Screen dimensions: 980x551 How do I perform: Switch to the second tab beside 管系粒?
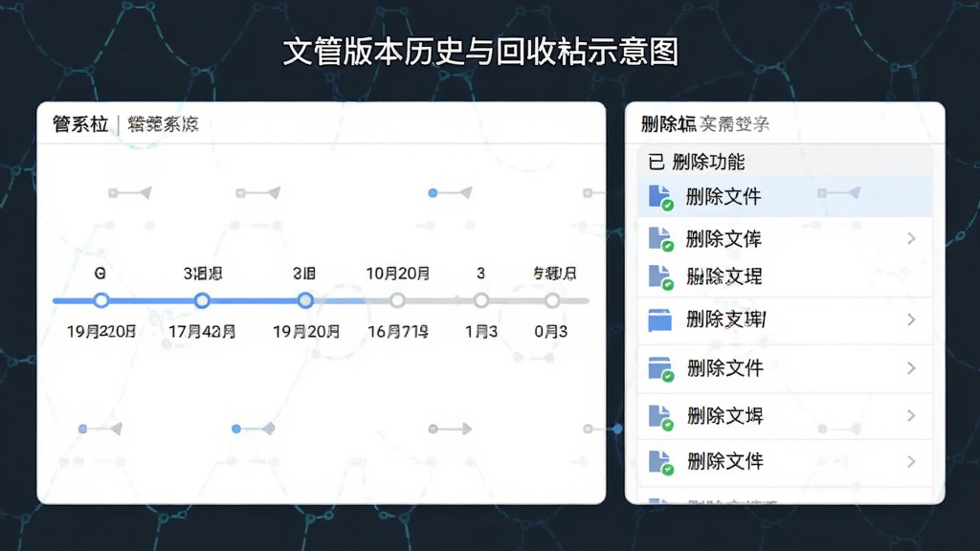click(163, 123)
